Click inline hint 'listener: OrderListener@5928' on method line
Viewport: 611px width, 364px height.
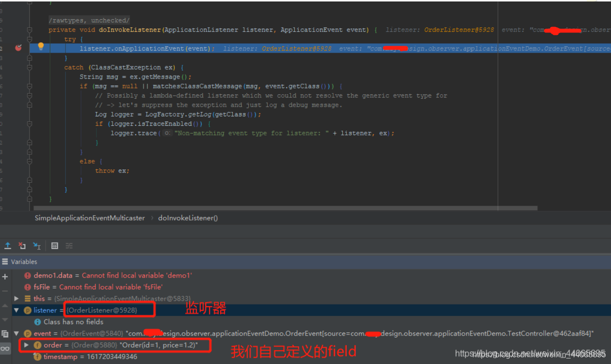440,30
